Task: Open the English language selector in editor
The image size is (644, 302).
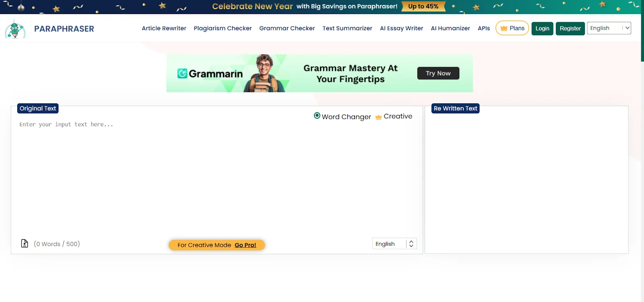Action: (394, 244)
